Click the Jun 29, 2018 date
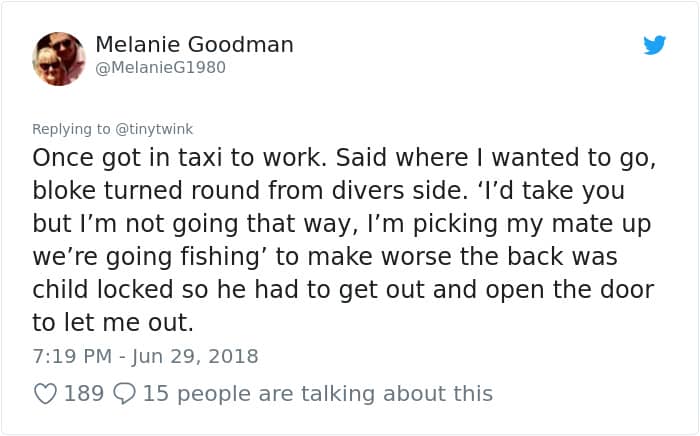700x436 pixels. [198, 356]
